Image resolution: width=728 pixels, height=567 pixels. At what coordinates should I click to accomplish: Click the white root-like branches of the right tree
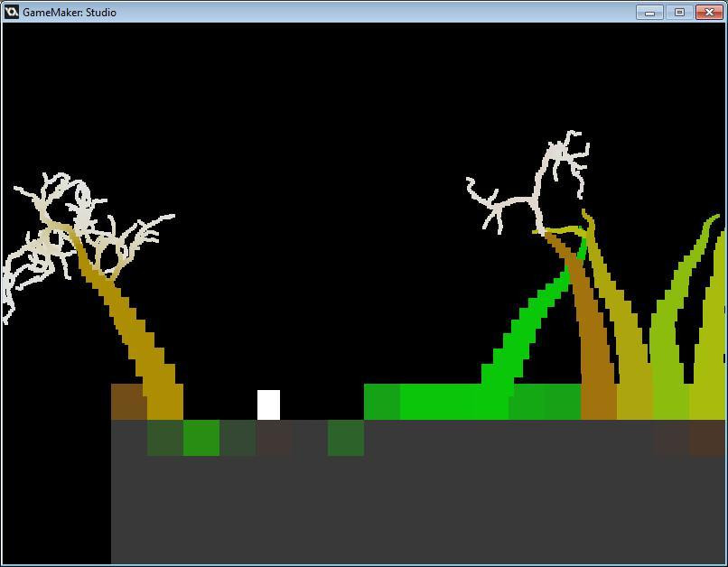[x=542, y=181]
